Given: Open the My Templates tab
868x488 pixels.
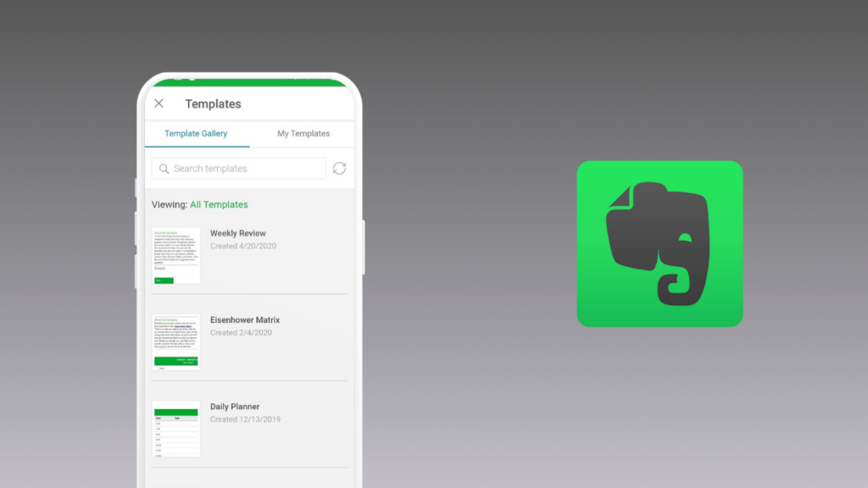Looking at the screenshot, I should tap(303, 133).
